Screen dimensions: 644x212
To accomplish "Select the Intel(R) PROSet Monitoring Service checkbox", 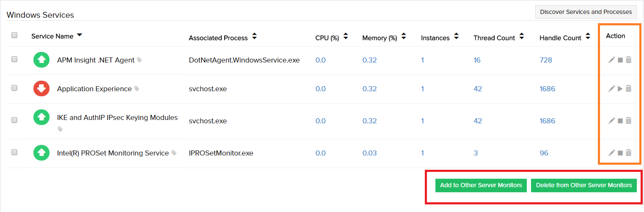I will (x=14, y=152).
